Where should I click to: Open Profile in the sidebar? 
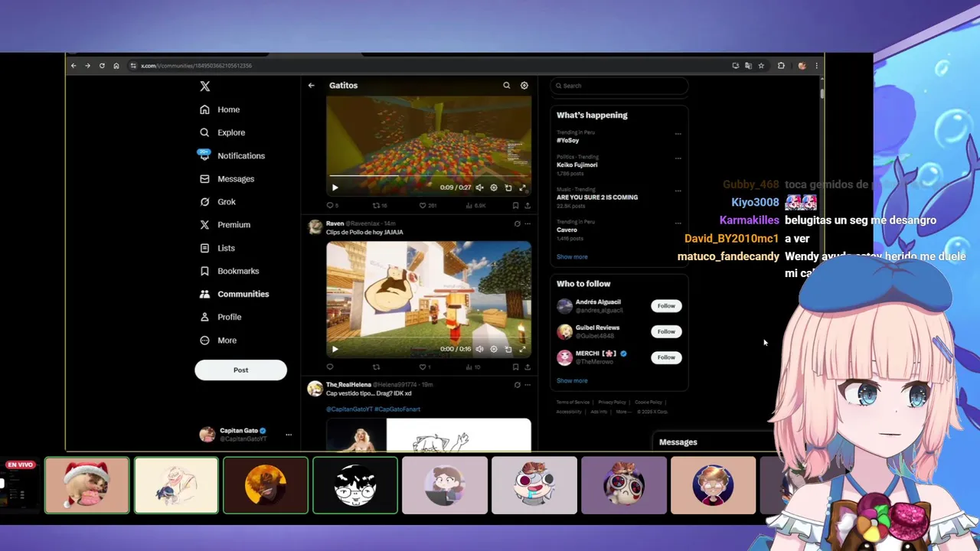pyautogui.click(x=220, y=317)
